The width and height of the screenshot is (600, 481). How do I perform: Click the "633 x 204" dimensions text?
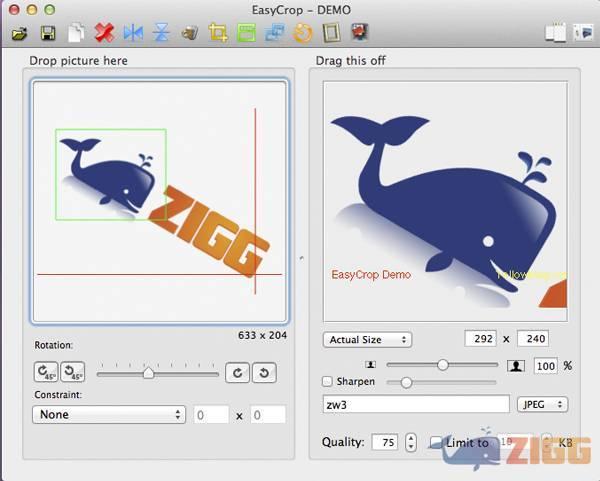[x=262, y=335]
